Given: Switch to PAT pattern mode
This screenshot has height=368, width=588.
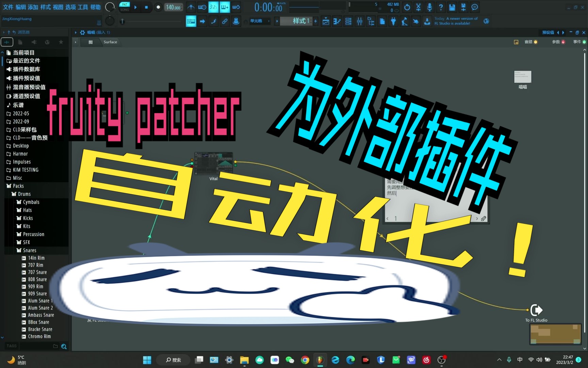Looking at the screenshot, I should (125, 4).
